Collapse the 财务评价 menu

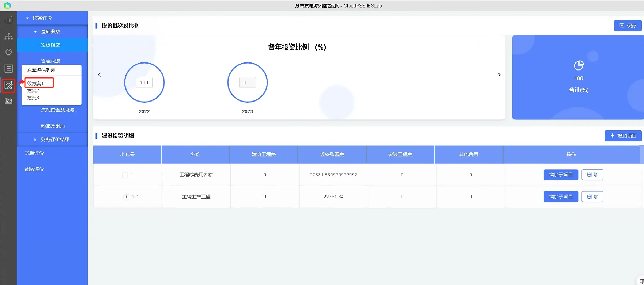(27, 18)
